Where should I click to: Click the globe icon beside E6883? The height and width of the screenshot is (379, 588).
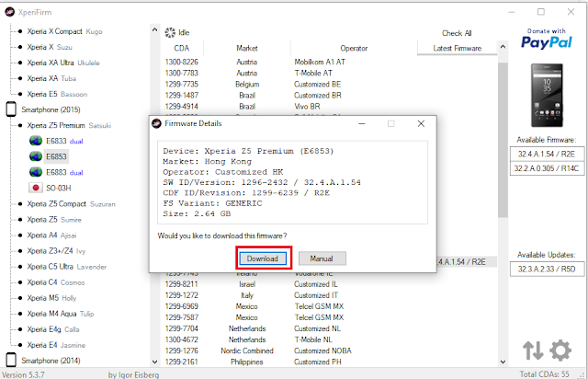pyautogui.click(x=36, y=172)
